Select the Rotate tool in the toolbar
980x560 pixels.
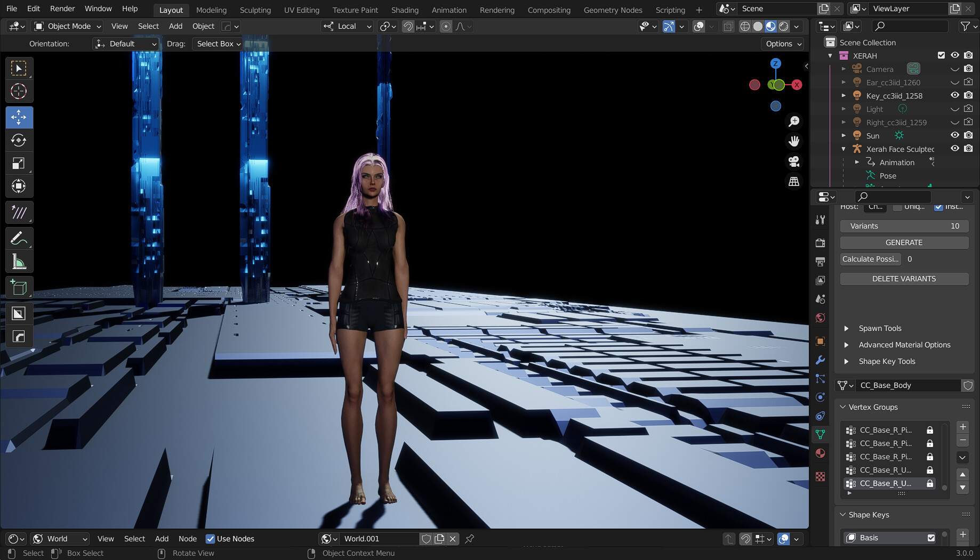[x=19, y=140]
